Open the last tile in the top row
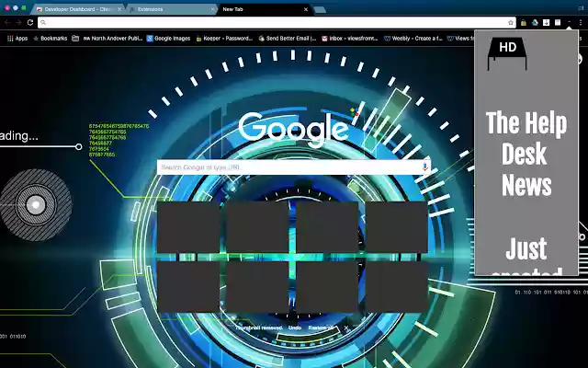 [x=396, y=227]
